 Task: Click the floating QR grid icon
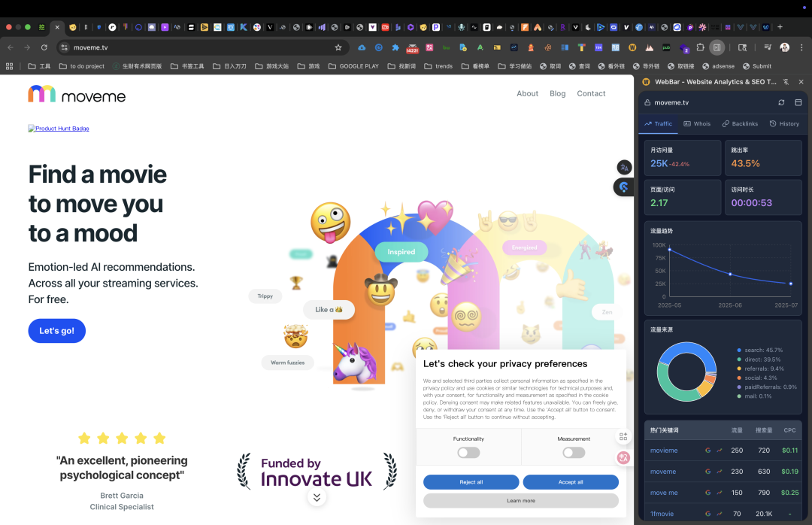point(623,436)
